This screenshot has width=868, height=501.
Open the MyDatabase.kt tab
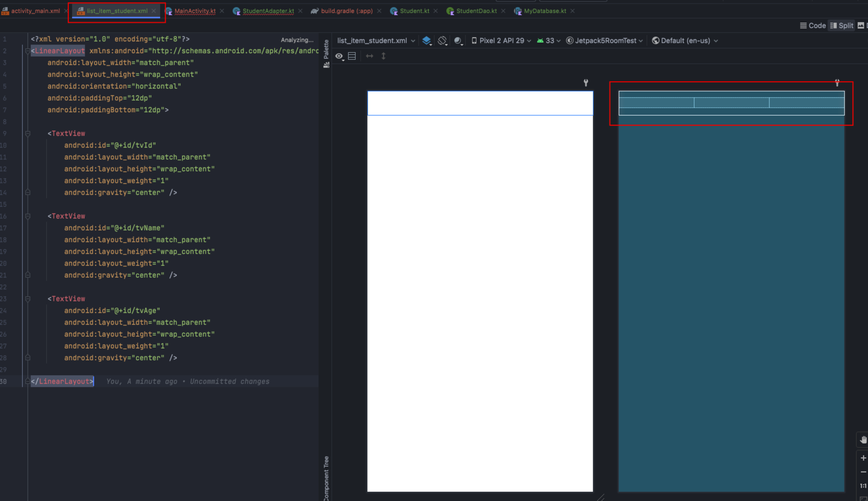click(x=544, y=11)
